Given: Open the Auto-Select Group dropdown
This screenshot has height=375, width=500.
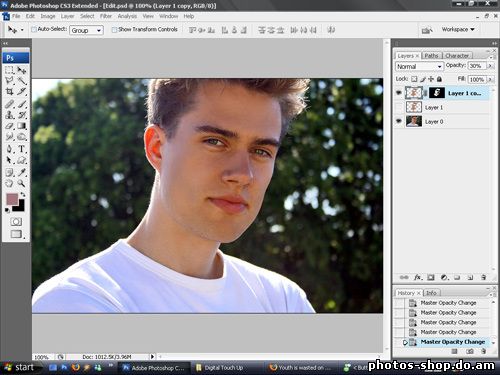Looking at the screenshot, I should [x=86, y=30].
